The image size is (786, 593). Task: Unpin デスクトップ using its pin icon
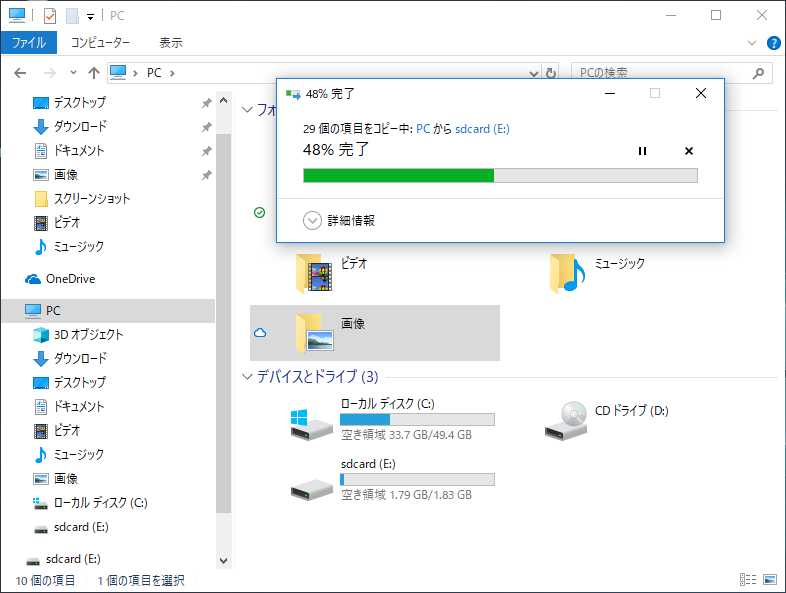click(x=207, y=103)
